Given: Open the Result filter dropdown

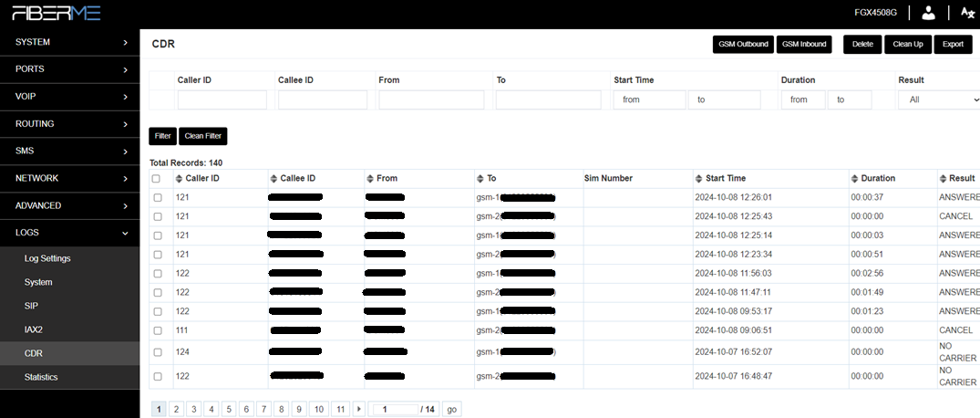Looking at the screenshot, I should [939, 99].
